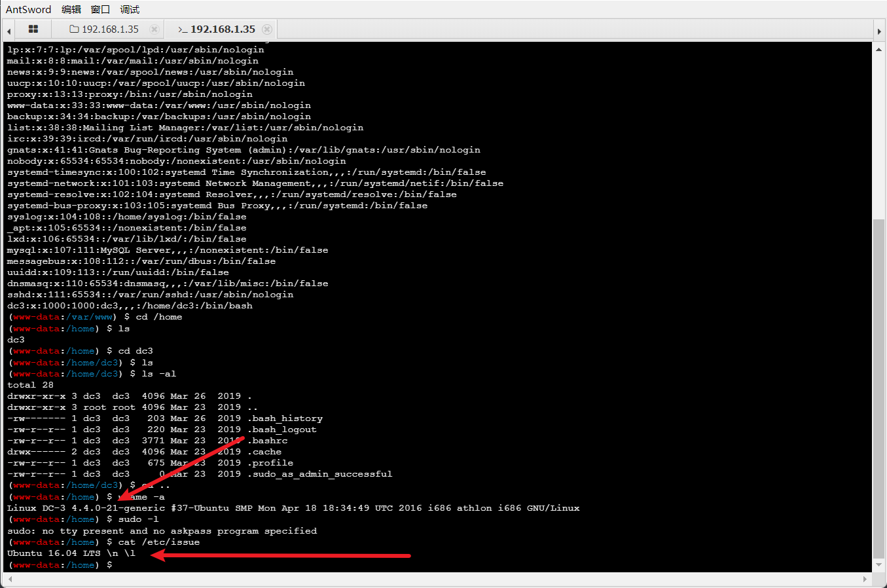Close the file manager 192.168.1.35 tab
Screen dimensions: 887x588
[154, 29]
